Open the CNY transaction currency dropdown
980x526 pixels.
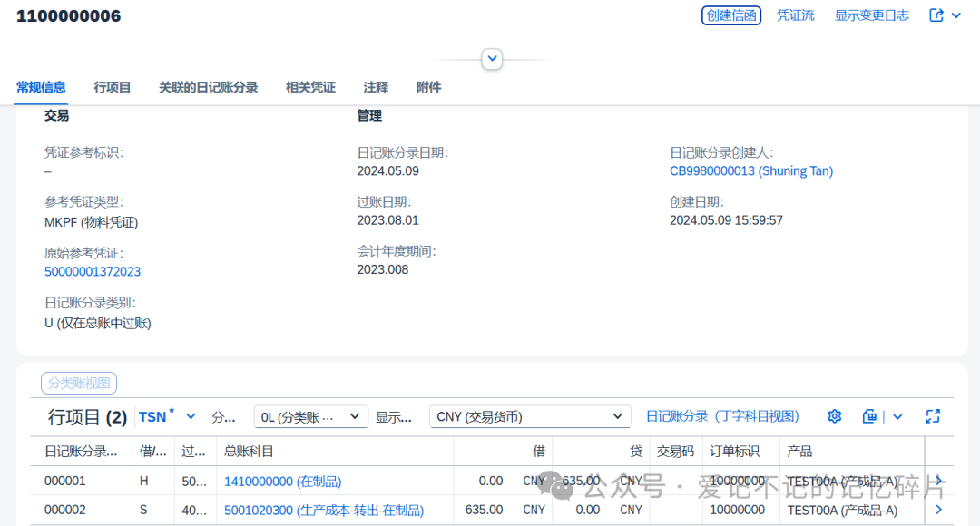click(530, 416)
